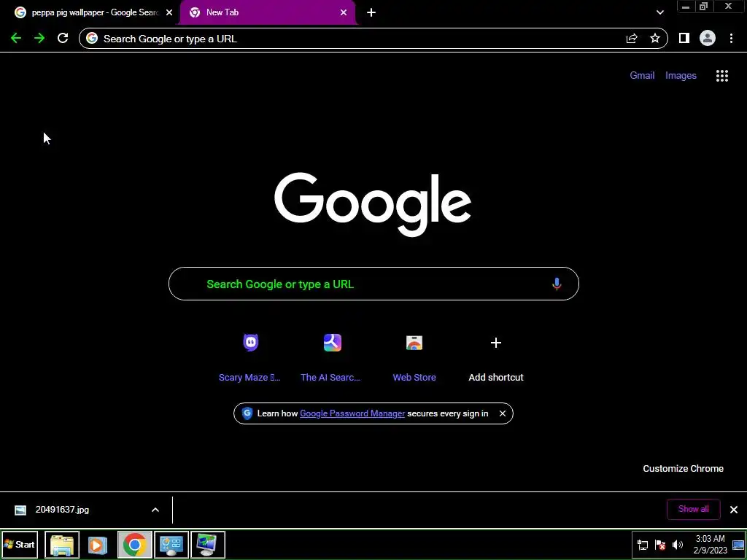Open The AI Search shortcut

click(x=332, y=357)
